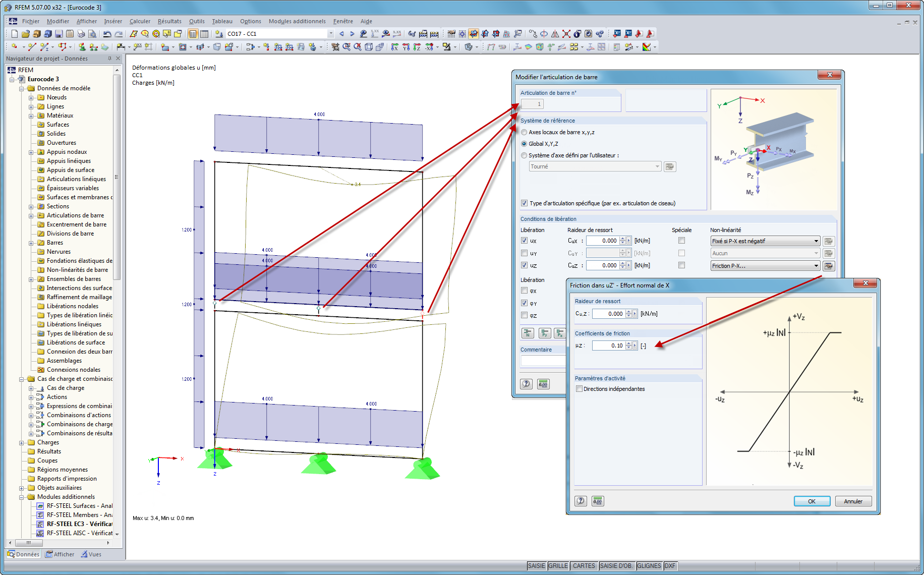The image size is (924, 575).
Task: Click Annuler in the Friction dialog
Action: [853, 501]
